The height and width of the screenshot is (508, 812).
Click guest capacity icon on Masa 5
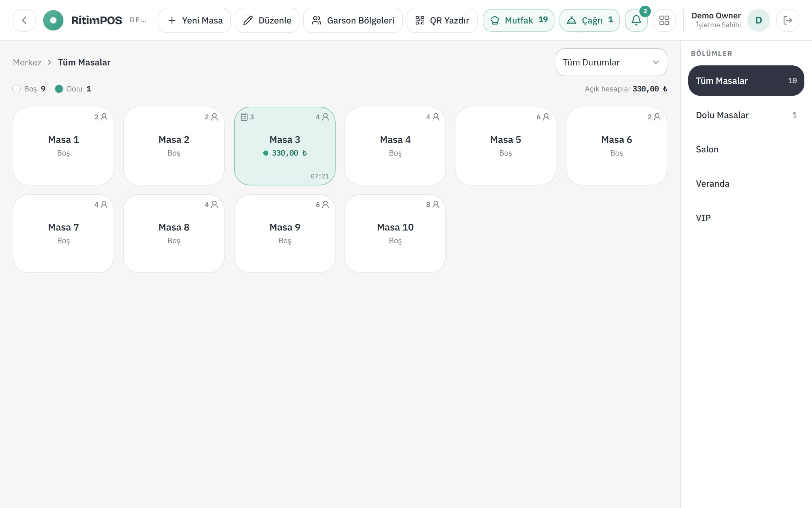tap(546, 117)
